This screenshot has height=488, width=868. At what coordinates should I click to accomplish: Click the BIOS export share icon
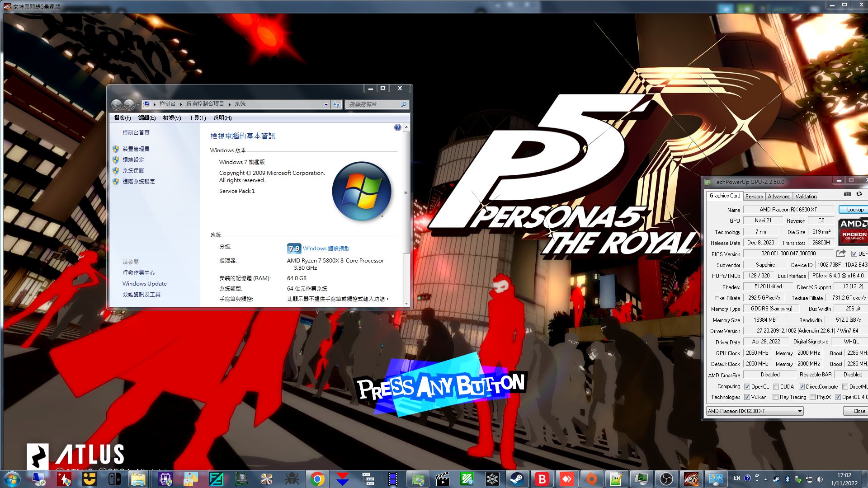click(x=841, y=253)
